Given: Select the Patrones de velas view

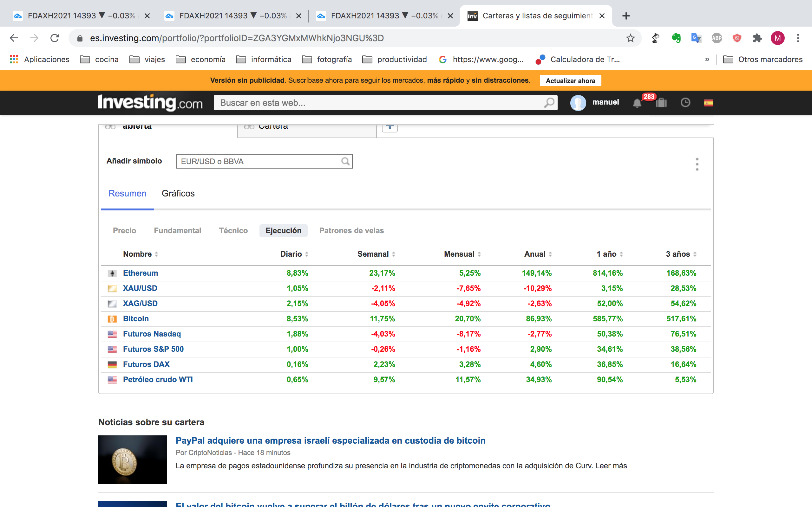Looking at the screenshot, I should 351,231.
